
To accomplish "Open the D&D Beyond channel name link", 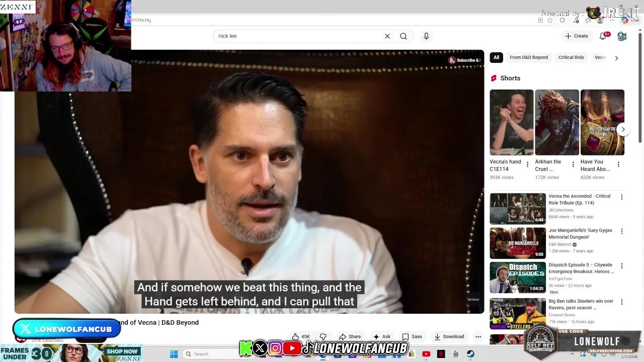I will (x=559, y=244).
